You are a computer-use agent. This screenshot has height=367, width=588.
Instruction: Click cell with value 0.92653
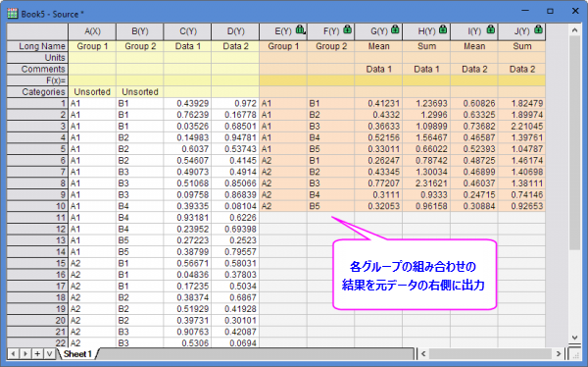[521, 206]
